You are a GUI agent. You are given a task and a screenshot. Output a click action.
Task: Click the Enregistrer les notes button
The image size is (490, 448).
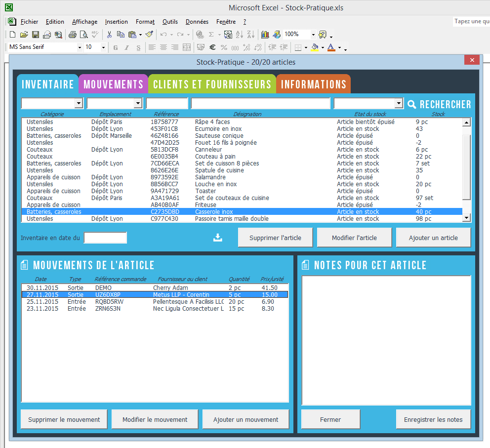coord(433,419)
